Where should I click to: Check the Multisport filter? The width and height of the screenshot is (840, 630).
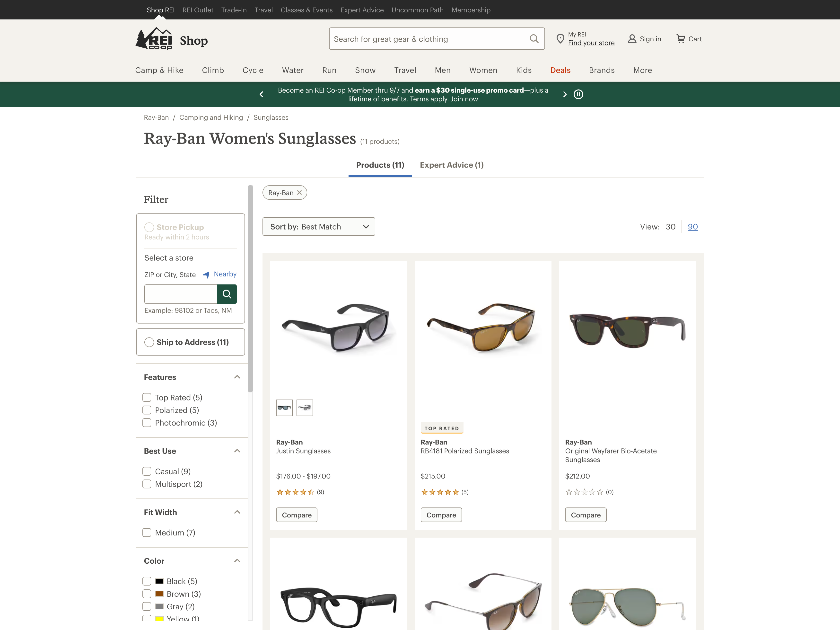[x=147, y=484]
